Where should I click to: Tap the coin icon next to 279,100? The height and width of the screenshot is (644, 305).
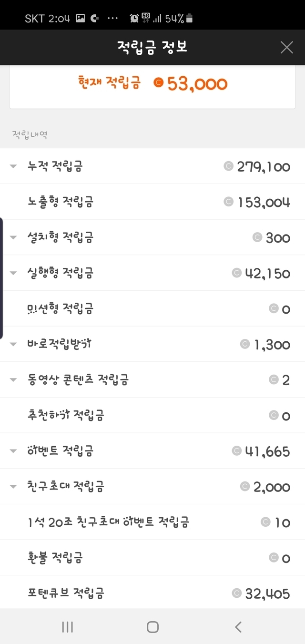229,166
